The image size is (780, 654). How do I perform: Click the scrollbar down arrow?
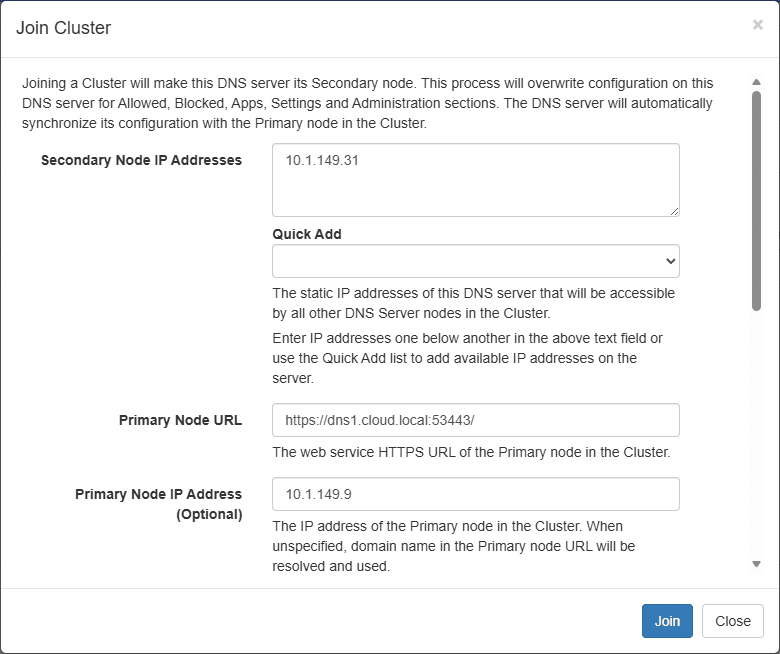pyautogui.click(x=756, y=564)
